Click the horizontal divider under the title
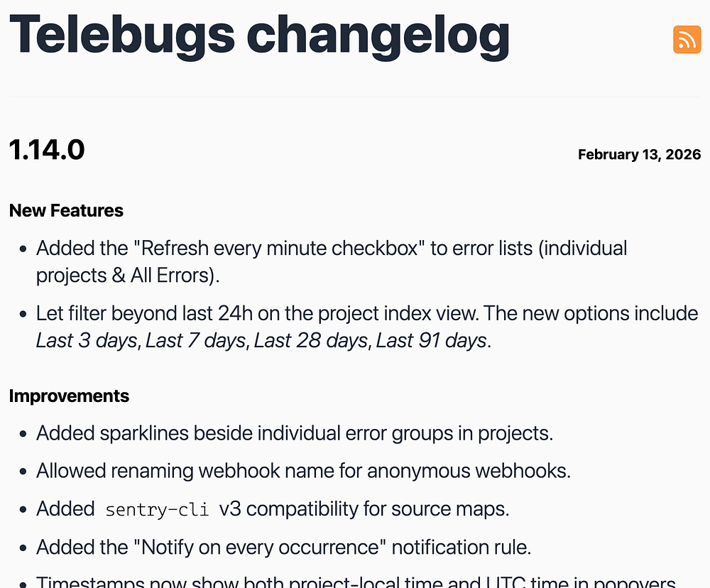This screenshot has width=710, height=588. pyautogui.click(x=355, y=97)
